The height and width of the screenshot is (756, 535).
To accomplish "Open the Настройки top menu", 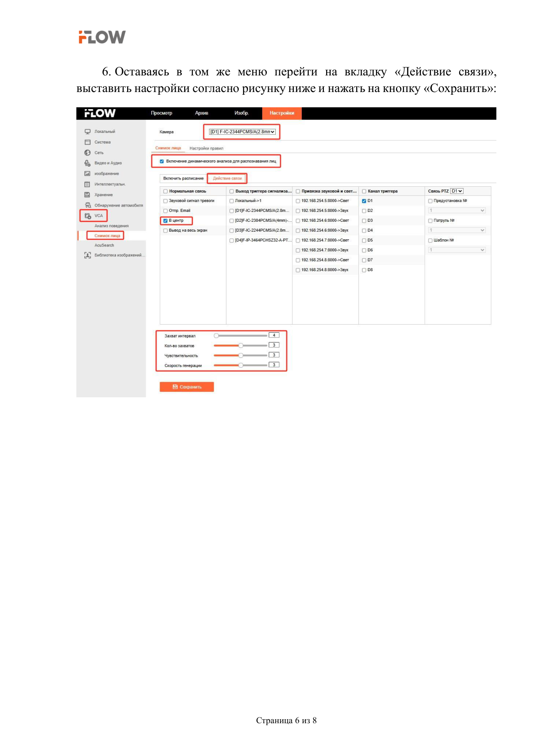I will 282,113.
